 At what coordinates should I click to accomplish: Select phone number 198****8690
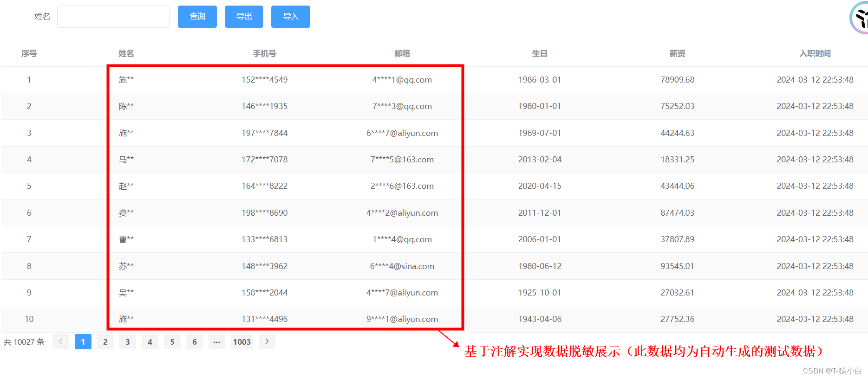click(x=265, y=213)
